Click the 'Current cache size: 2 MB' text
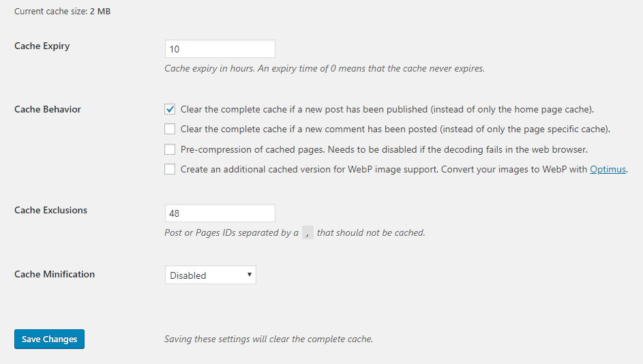The height and width of the screenshot is (364, 643). (62, 12)
